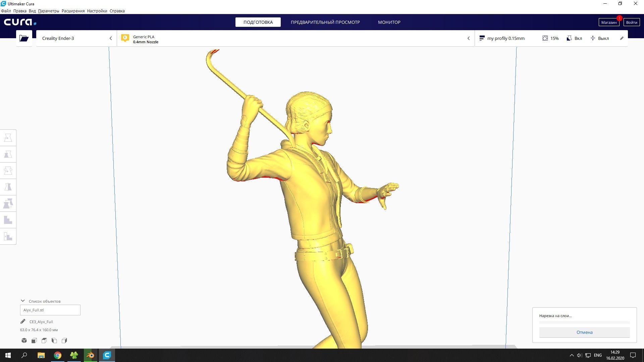
Task: Click the Войти sign-in button
Action: pos(631,22)
